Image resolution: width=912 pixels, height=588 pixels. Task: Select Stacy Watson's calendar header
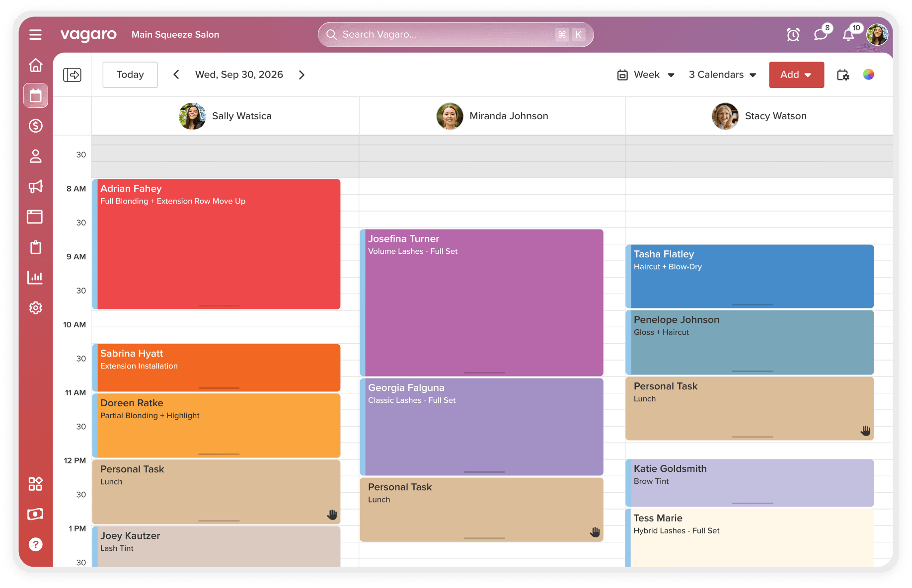click(759, 116)
